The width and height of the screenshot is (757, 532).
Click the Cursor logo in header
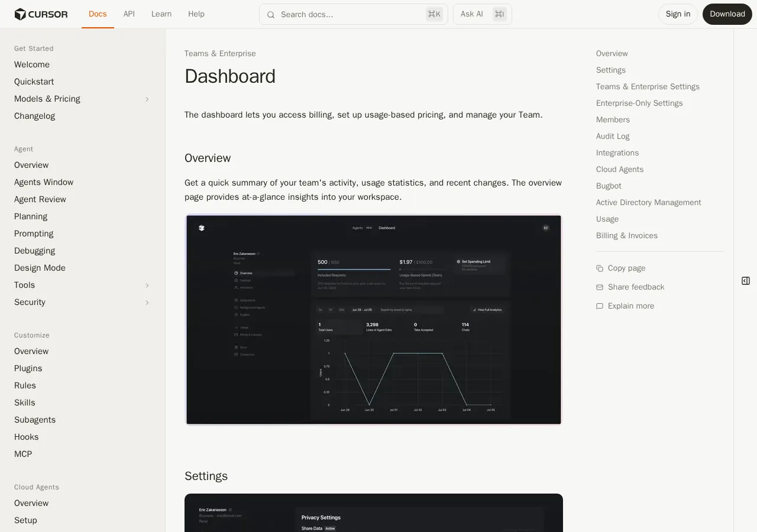pos(41,14)
